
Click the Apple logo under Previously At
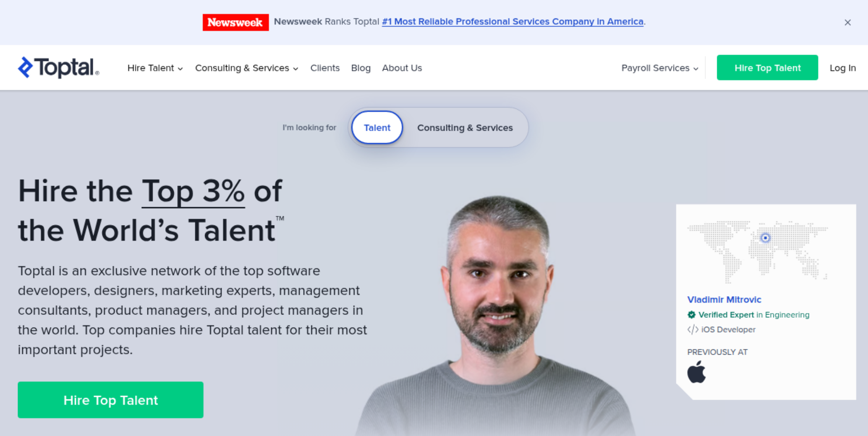696,372
